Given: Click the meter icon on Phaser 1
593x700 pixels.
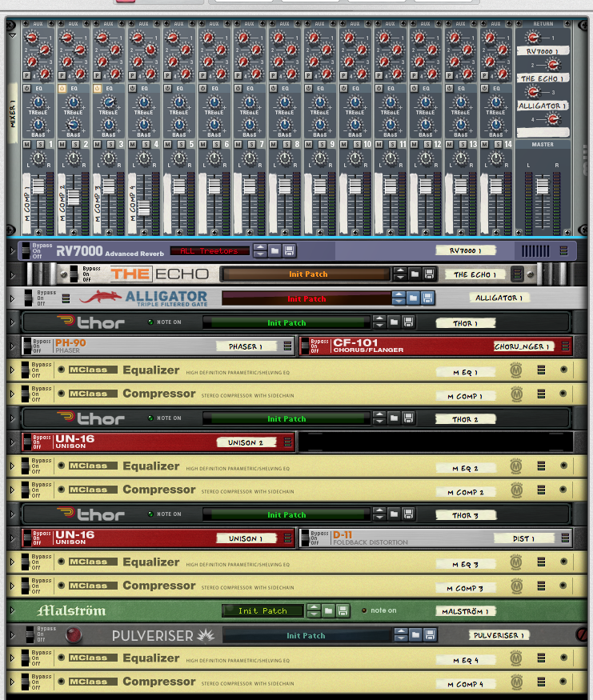Looking at the screenshot, I should click(287, 346).
